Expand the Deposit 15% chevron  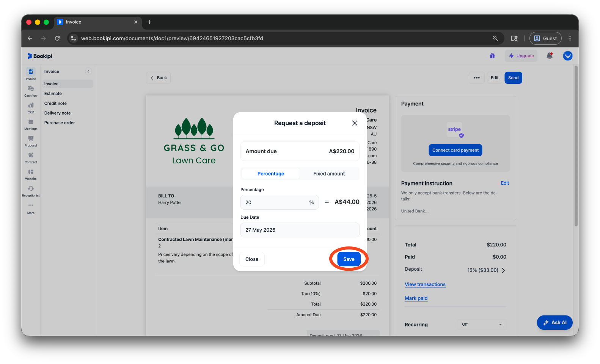pos(504,270)
